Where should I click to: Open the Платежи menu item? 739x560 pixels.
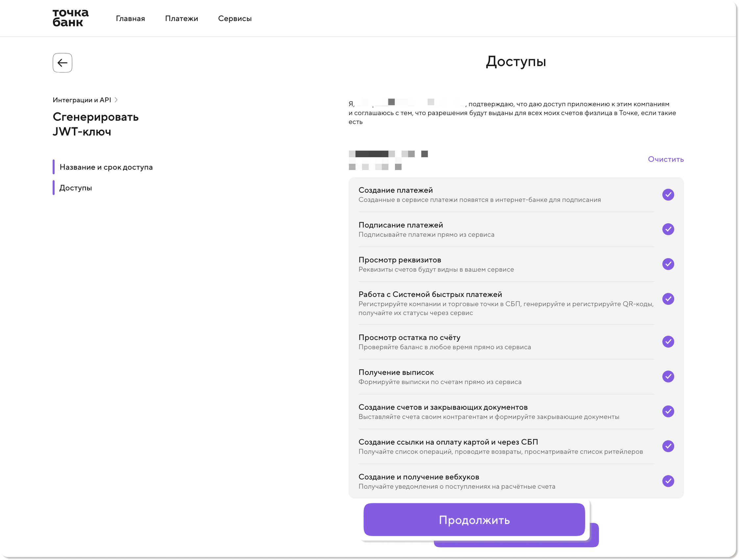click(182, 19)
